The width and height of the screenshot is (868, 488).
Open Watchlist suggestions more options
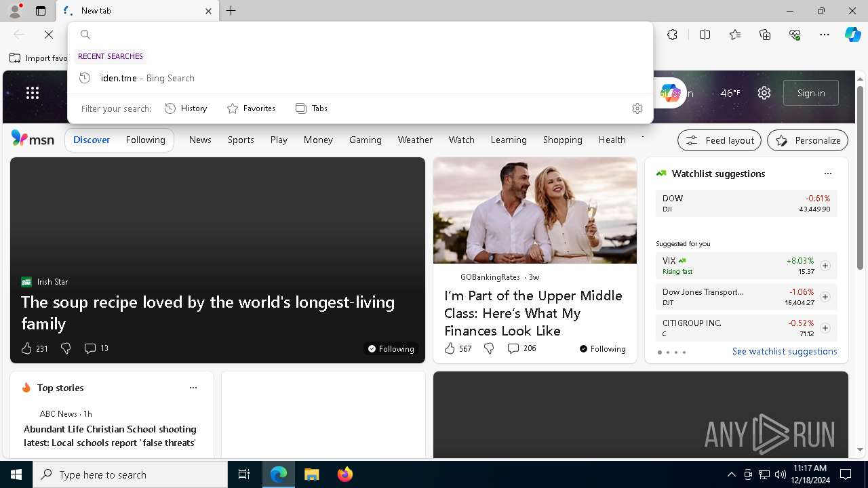point(827,174)
